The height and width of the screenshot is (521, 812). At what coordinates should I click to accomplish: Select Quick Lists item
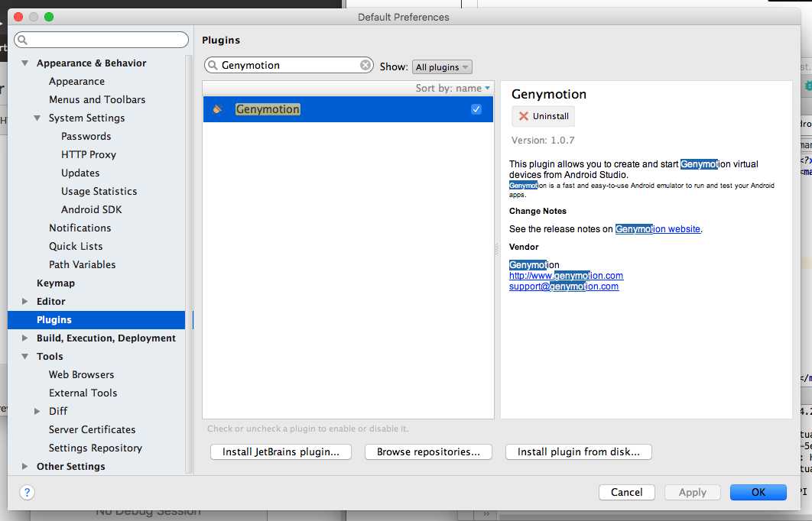76,246
